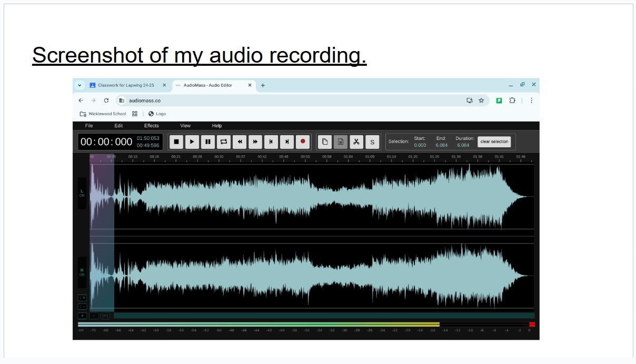636x364 pixels.
Task: Go back with the browser back arrow
Action: coord(81,100)
